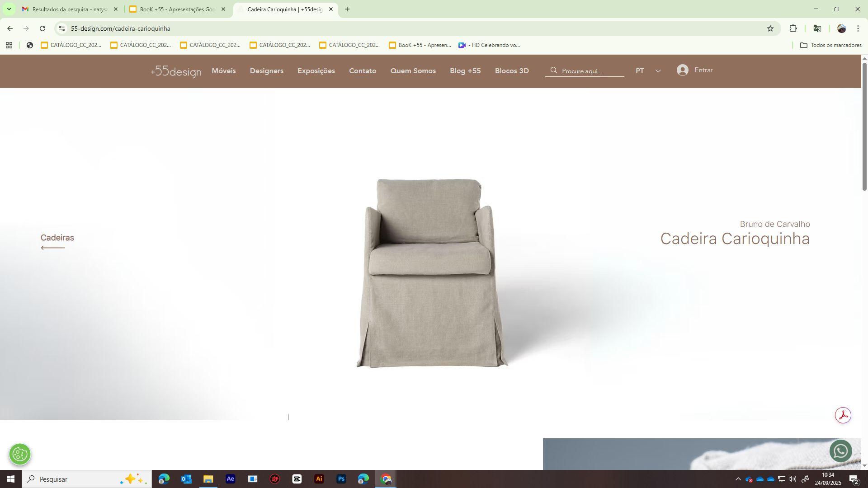Click the page vertical scrollbar thumb
This screenshot has width=868, height=488.
(864, 127)
